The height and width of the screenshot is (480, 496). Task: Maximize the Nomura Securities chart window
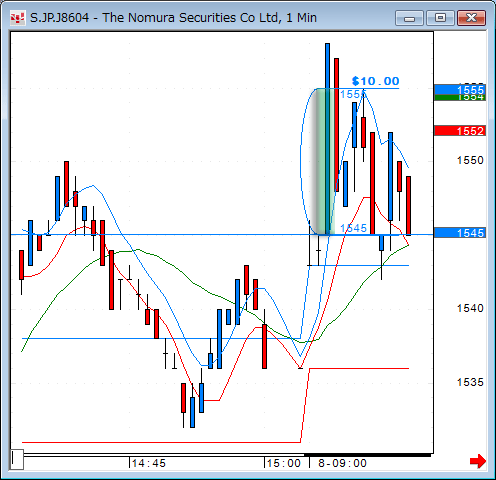[440, 18]
